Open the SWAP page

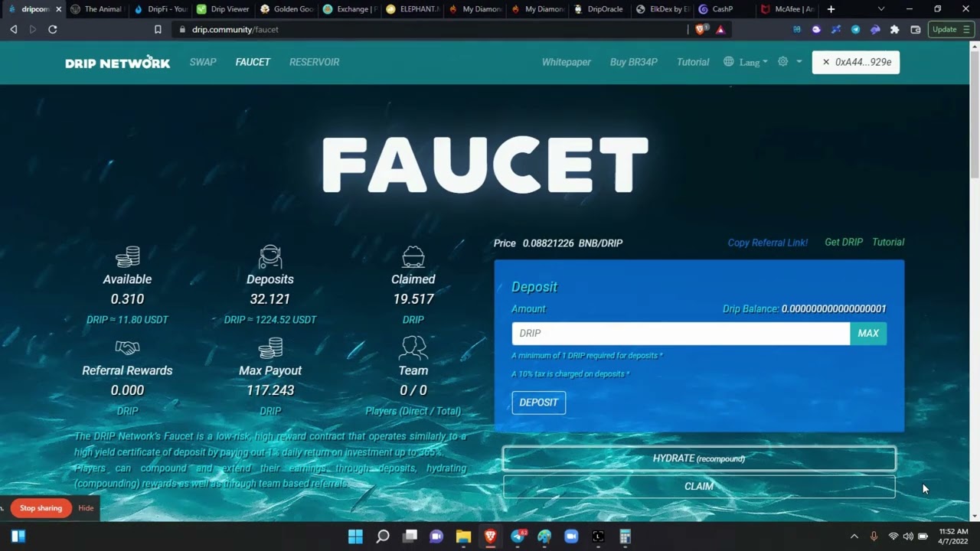point(203,62)
